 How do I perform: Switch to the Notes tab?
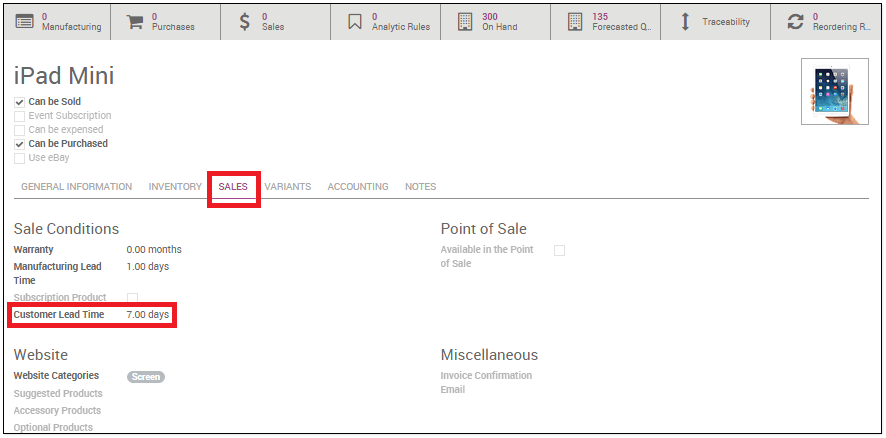click(420, 187)
